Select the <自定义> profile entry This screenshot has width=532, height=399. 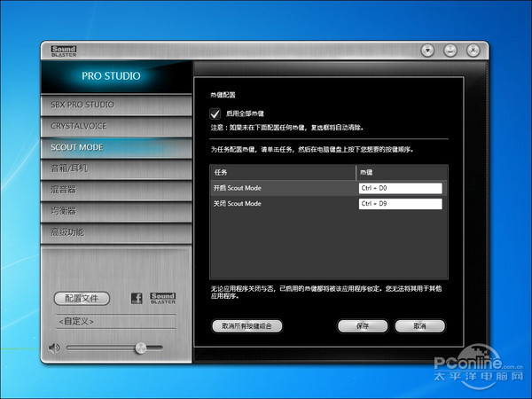(115, 321)
